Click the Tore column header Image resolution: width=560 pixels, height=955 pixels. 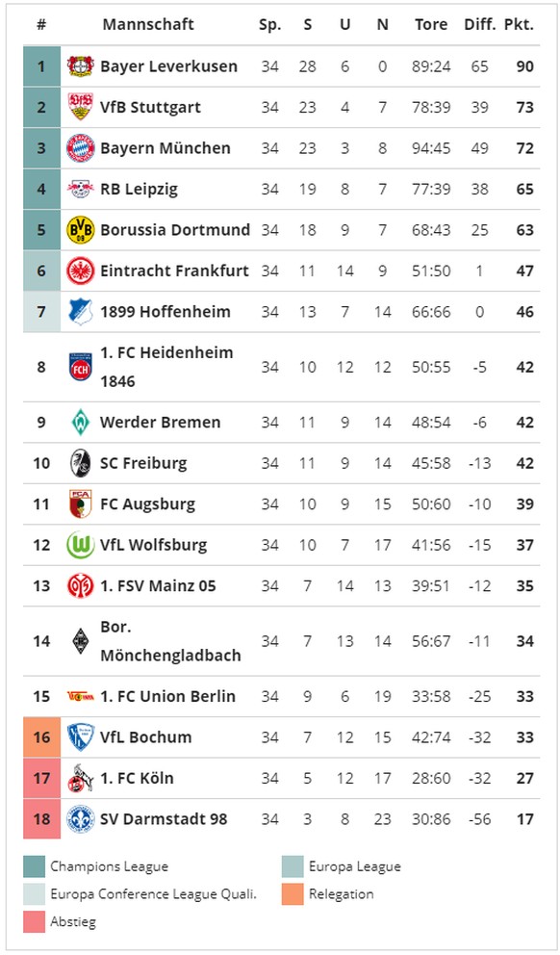pyautogui.click(x=431, y=25)
